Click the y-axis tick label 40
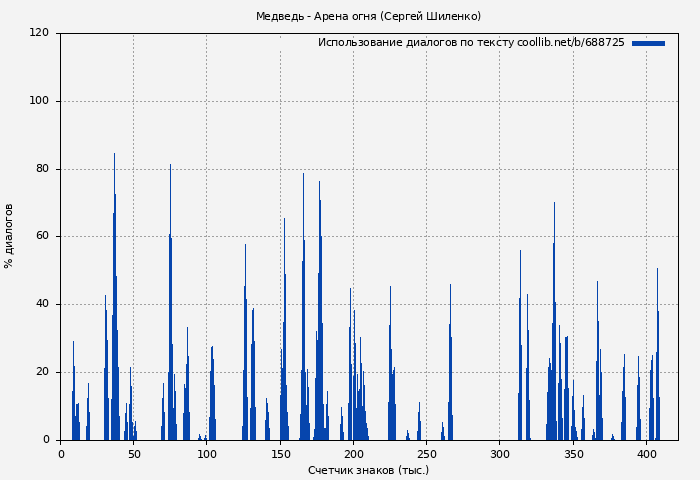The width and height of the screenshot is (700, 480). pyautogui.click(x=42, y=304)
